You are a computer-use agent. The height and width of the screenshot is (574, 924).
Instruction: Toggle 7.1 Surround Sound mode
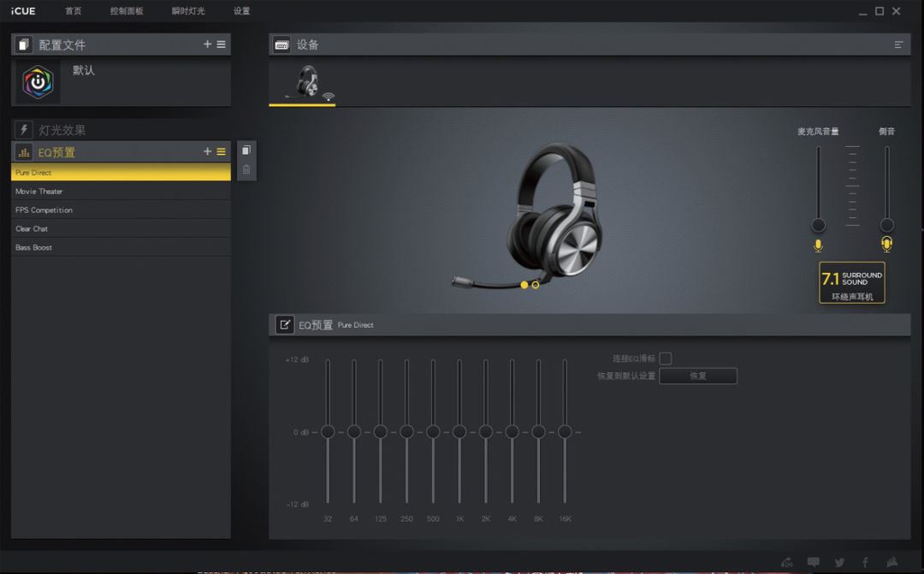click(852, 282)
